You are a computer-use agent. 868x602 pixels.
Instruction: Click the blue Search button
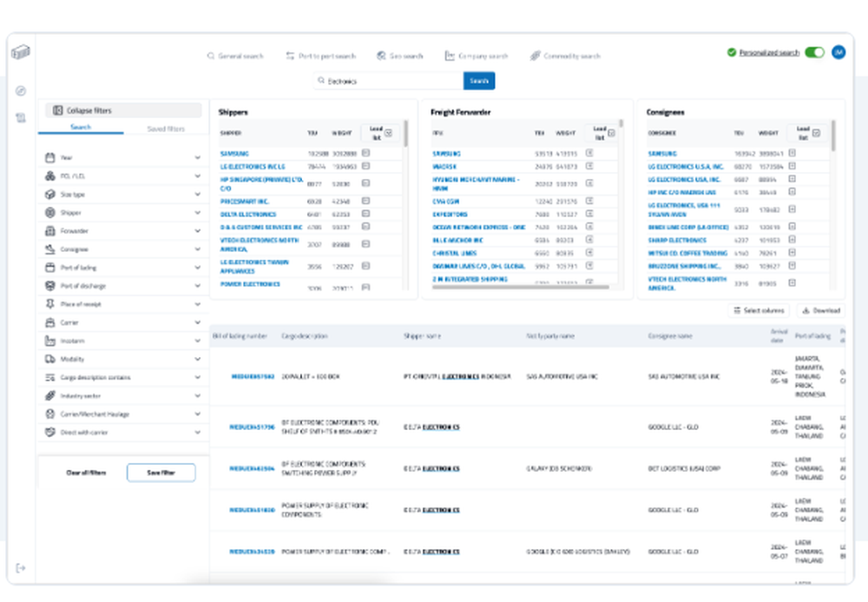tap(479, 81)
